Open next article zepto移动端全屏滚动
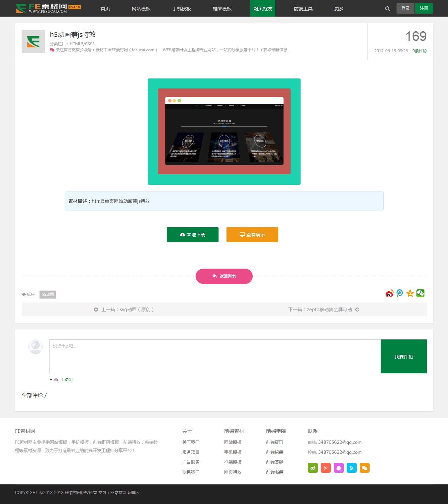Viewport: 448px width, 504px height. 324,310
